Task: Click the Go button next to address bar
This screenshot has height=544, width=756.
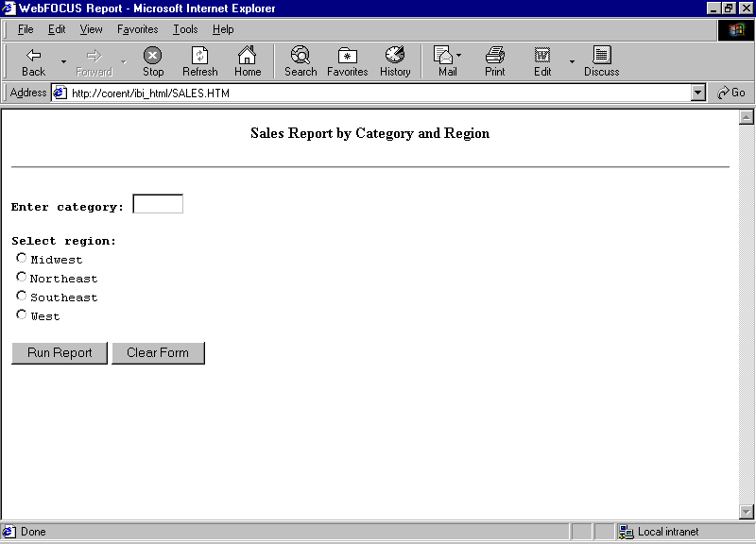Action: pyautogui.click(x=730, y=93)
